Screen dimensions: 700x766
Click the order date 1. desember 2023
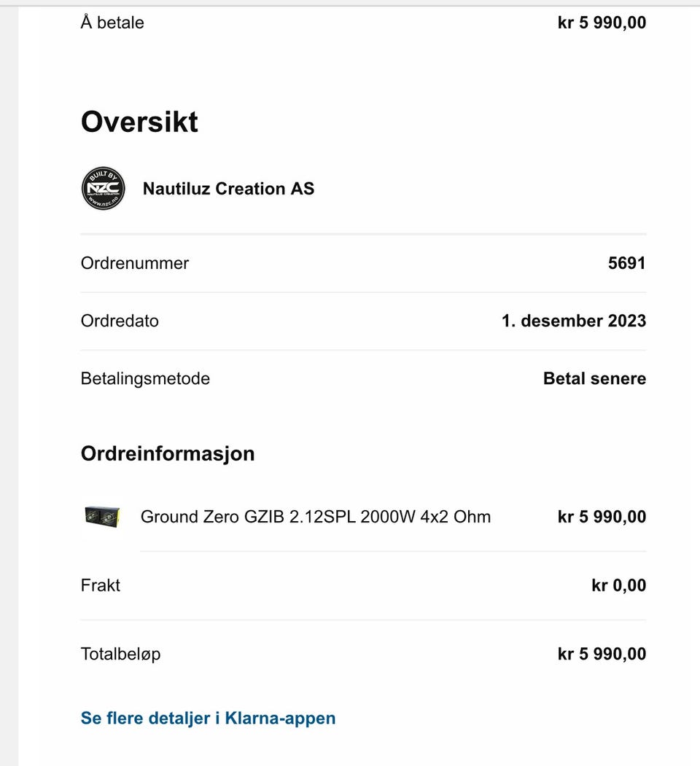click(x=573, y=321)
